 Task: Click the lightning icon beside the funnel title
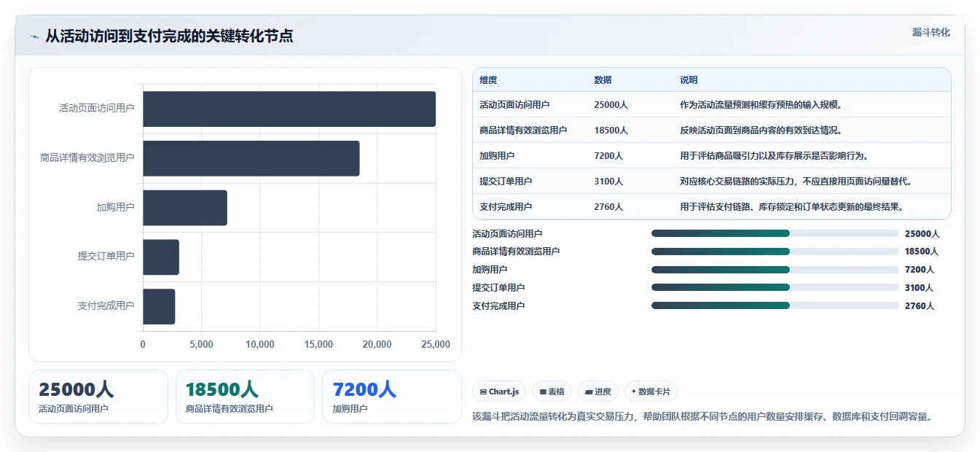[34, 36]
